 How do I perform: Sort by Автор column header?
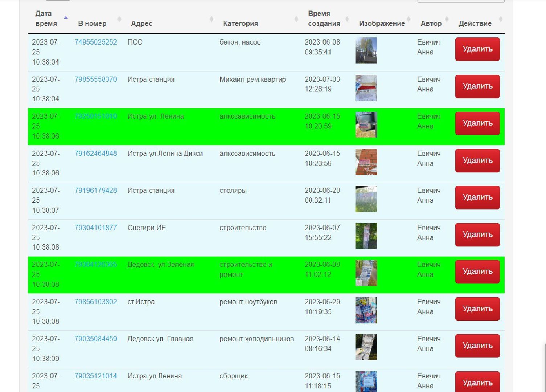click(431, 23)
